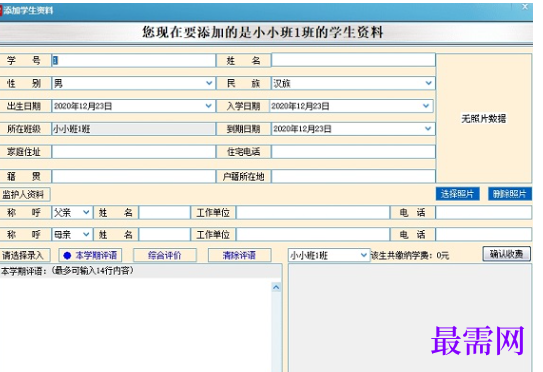The height and width of the screenshot is (372, 543).
Task: Click the 清除评语 button
Action: (x=239, y=255)
